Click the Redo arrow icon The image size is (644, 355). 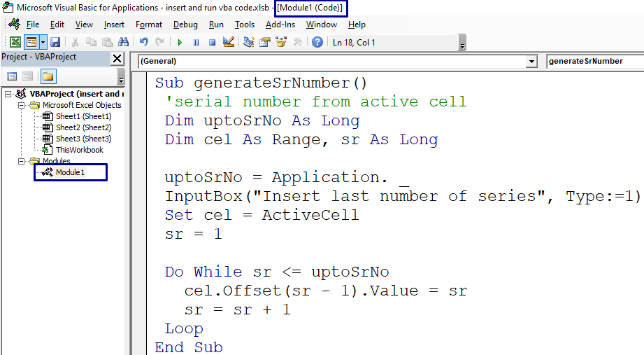pyautogui.click(x=159, y=42)
